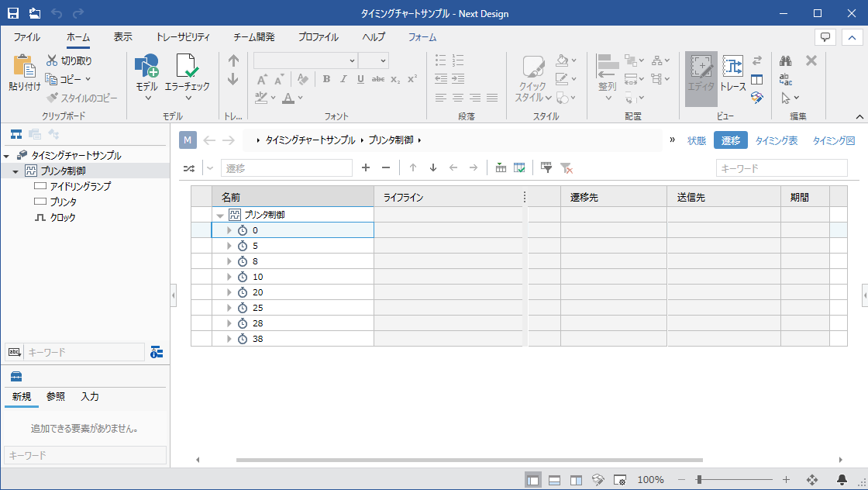
Task: Click the zoom in plus button
Action: (x=786, y=479)
